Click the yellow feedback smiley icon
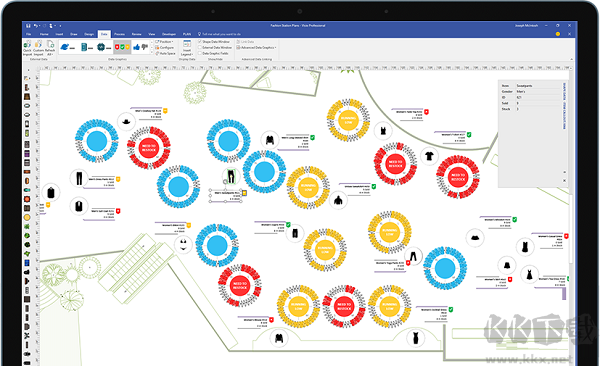600x366 pixels. tap(558, 34)
